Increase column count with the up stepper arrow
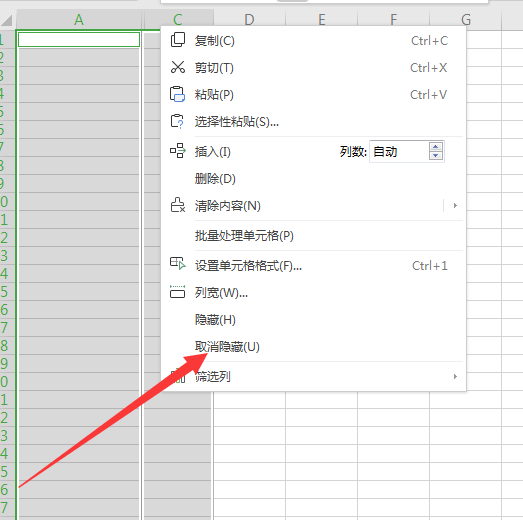Screen dimensions: 523x520 [436, 147]
